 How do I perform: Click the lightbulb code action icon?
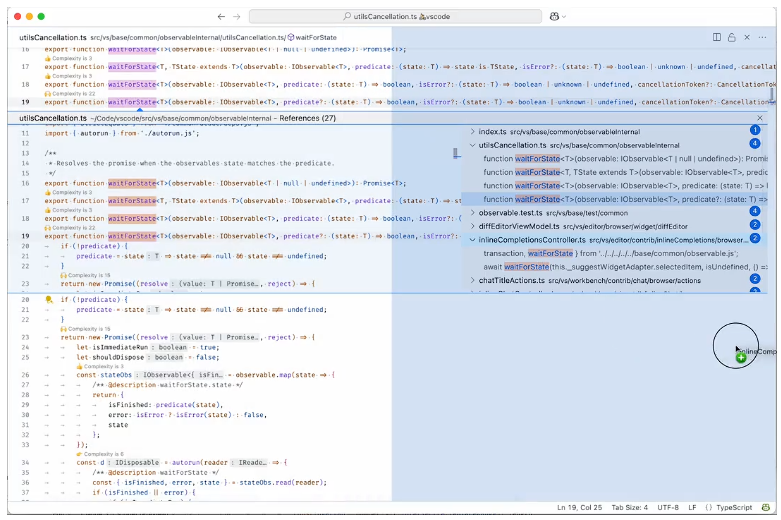[x=48, y=299]
